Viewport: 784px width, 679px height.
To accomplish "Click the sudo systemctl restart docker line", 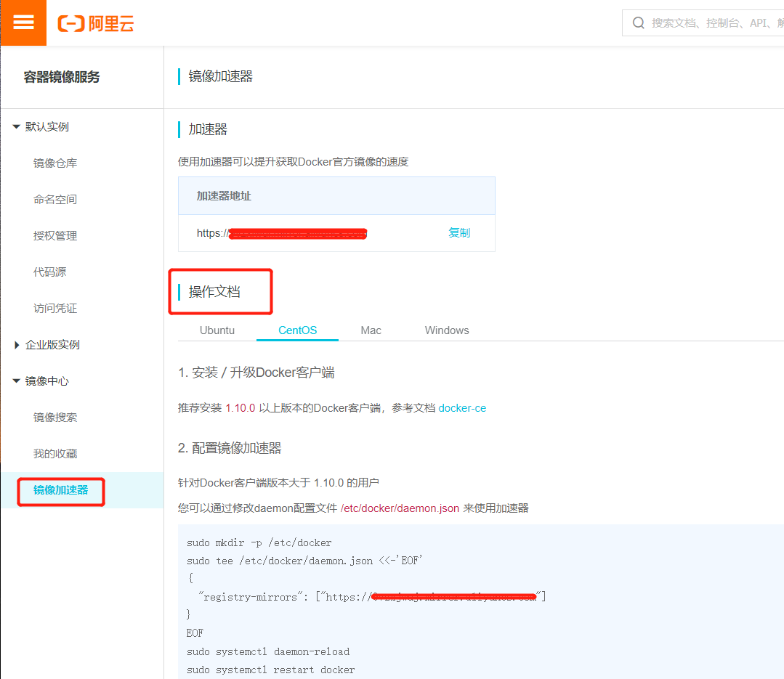I will tap(270, 670).
